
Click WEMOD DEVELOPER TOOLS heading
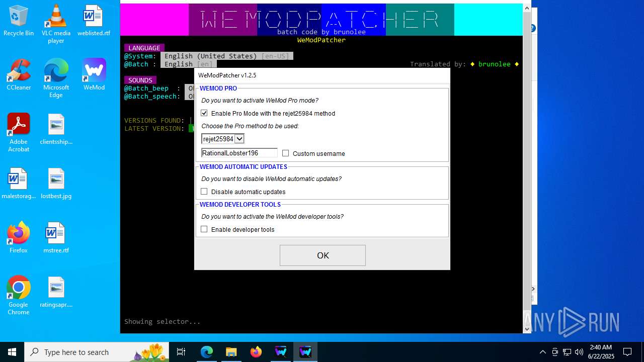[x=240, y=205]
